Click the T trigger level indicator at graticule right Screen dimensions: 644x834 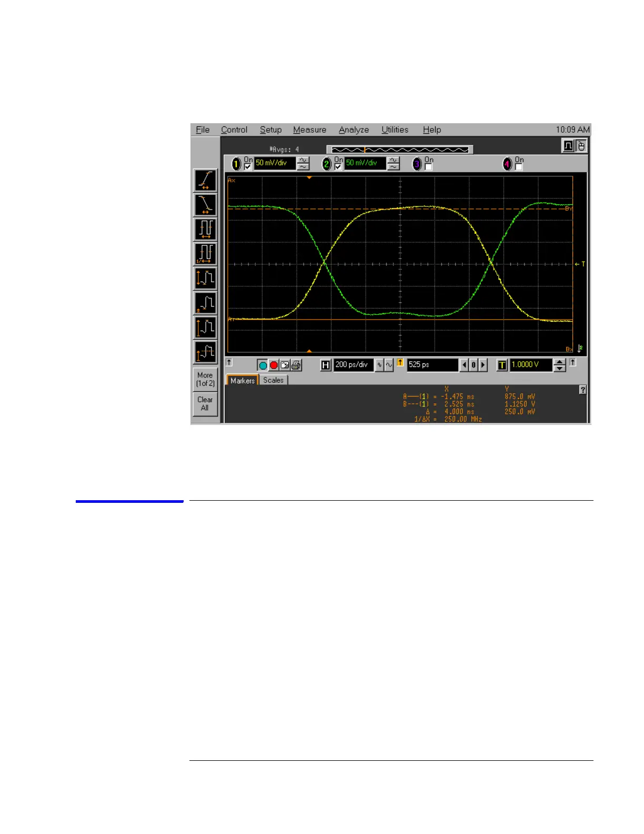580,264
